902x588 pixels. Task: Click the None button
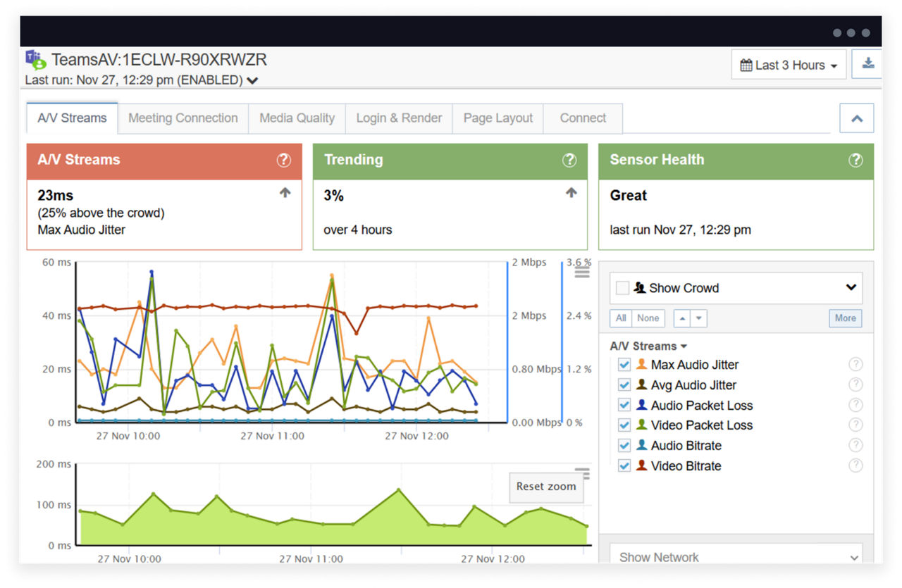pyautogui.click(x=648, y=318)
